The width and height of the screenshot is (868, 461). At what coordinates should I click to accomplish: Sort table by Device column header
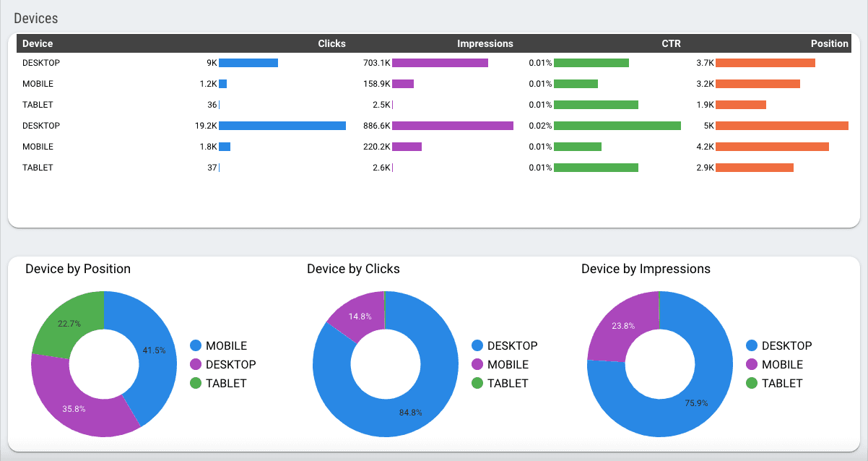[38, 43]
